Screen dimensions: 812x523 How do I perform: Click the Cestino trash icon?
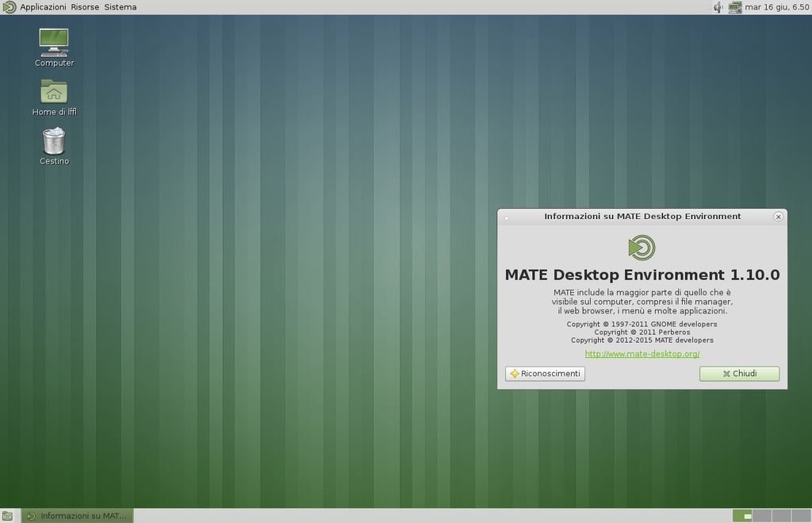point(54,141)
